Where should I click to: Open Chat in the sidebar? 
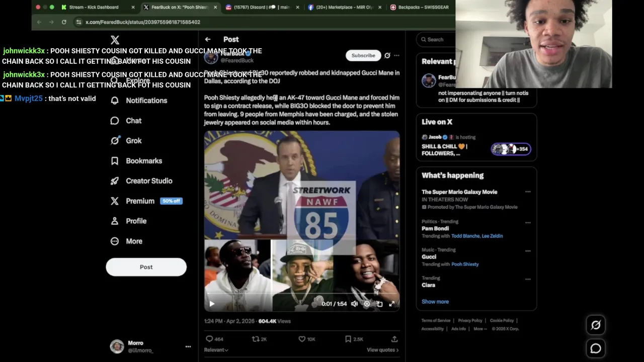coord(126,121)
